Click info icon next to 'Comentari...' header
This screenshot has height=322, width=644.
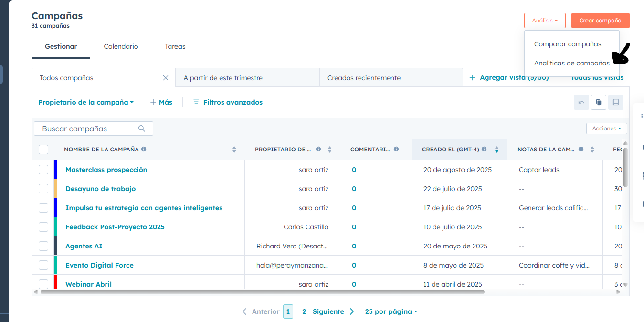[x=396, y=149]
